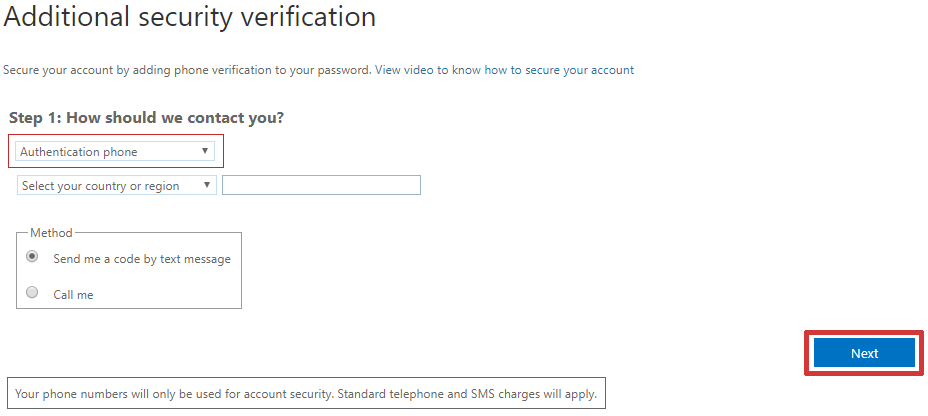Expand the country or region selector
The height and width of the screenshot is (416, 928).
click(x=116, y=185)
